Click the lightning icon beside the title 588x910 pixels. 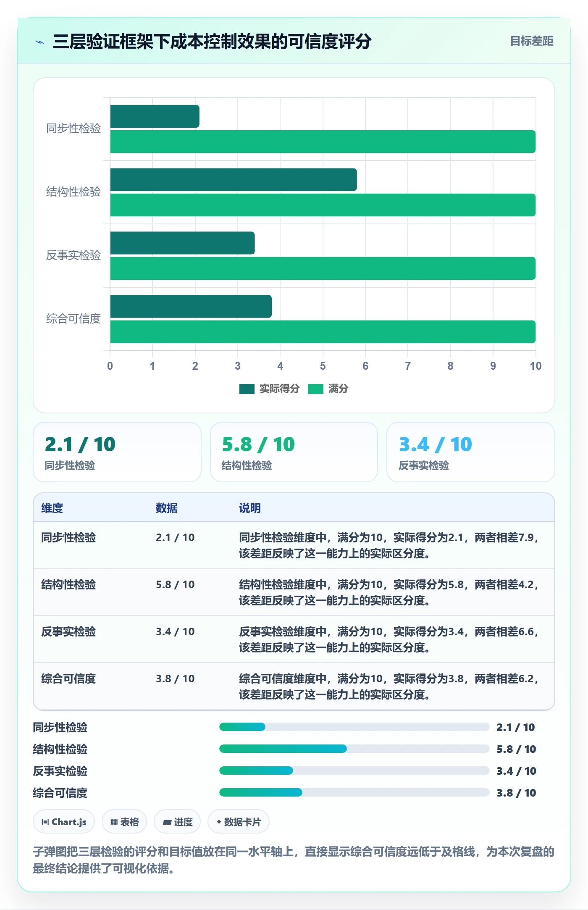40,42
